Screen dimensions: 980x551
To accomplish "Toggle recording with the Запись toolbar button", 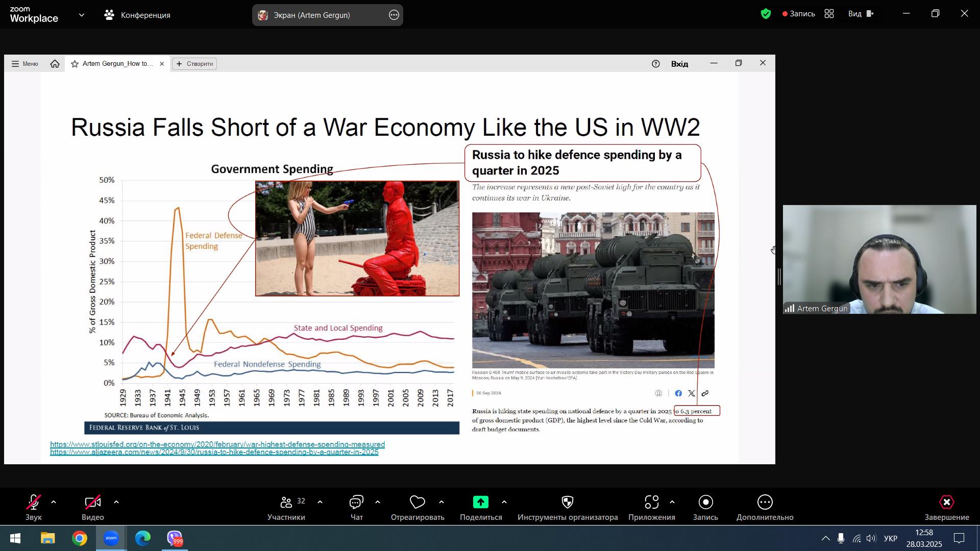I will 705,508.
